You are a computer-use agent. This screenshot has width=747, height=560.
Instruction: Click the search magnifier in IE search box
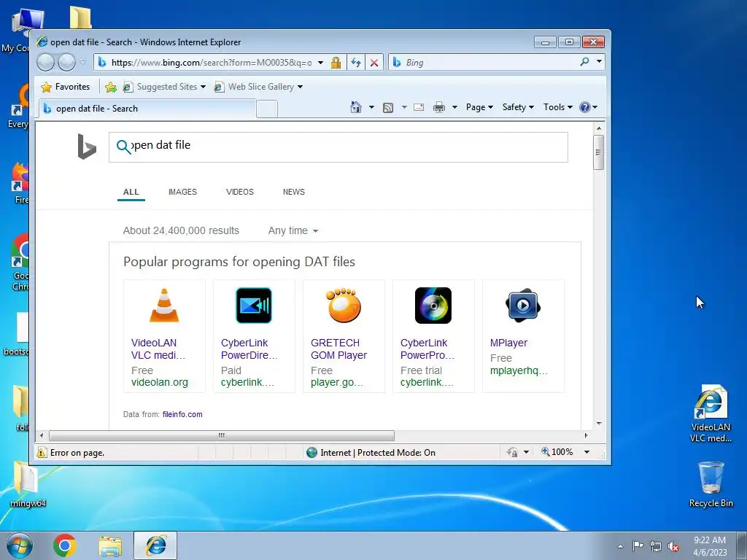point(584,61)
